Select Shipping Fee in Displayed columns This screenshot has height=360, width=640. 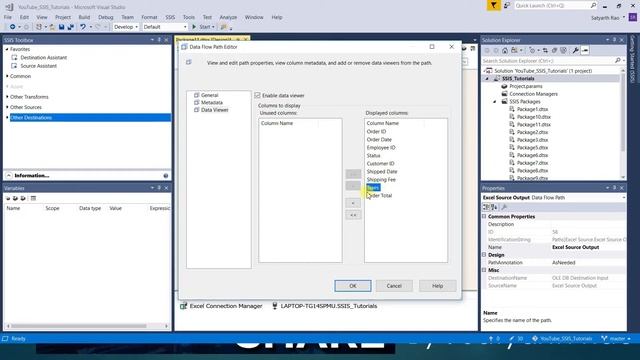[381, 180]
